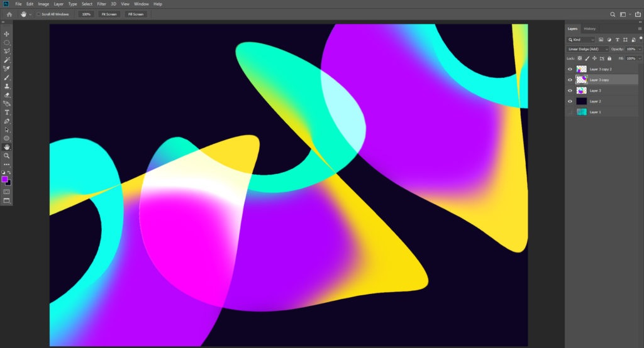This screenshot has height=348, width=644.
Task: Filter layers by type layers icon
Action: tap(617, 40)
